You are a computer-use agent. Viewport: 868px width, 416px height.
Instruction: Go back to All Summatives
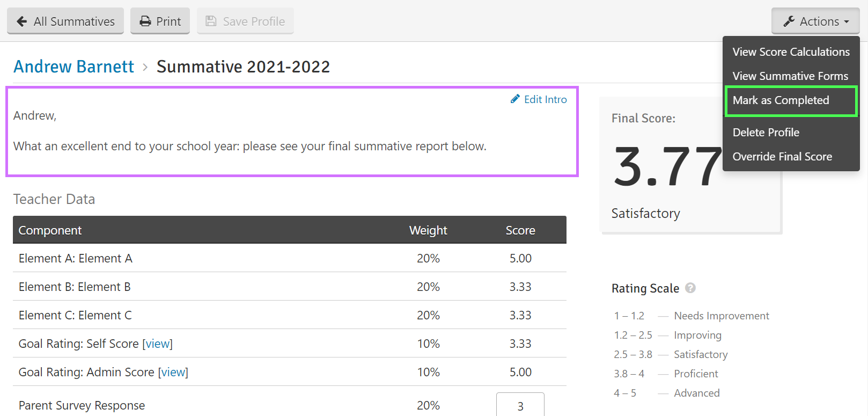click(65, 21)
